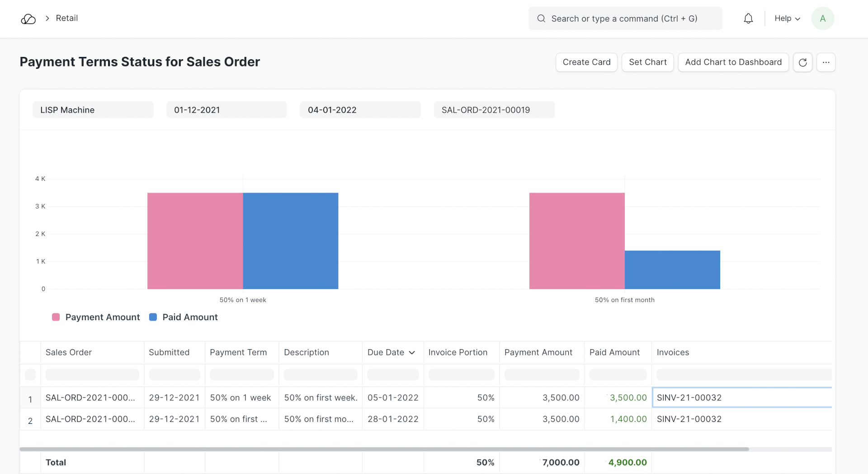Click the horizontal table scrollbar

click(384, 449)
